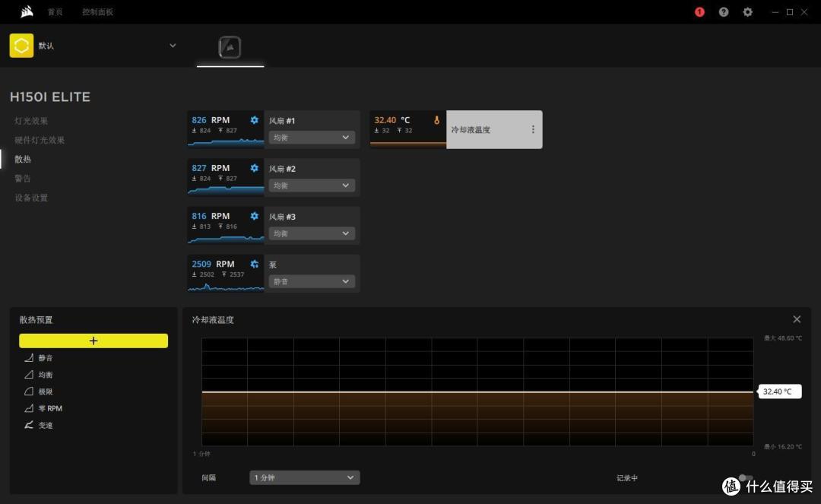Open gear settings for 2509 RPM pump
821x504 pixels.
254,265
